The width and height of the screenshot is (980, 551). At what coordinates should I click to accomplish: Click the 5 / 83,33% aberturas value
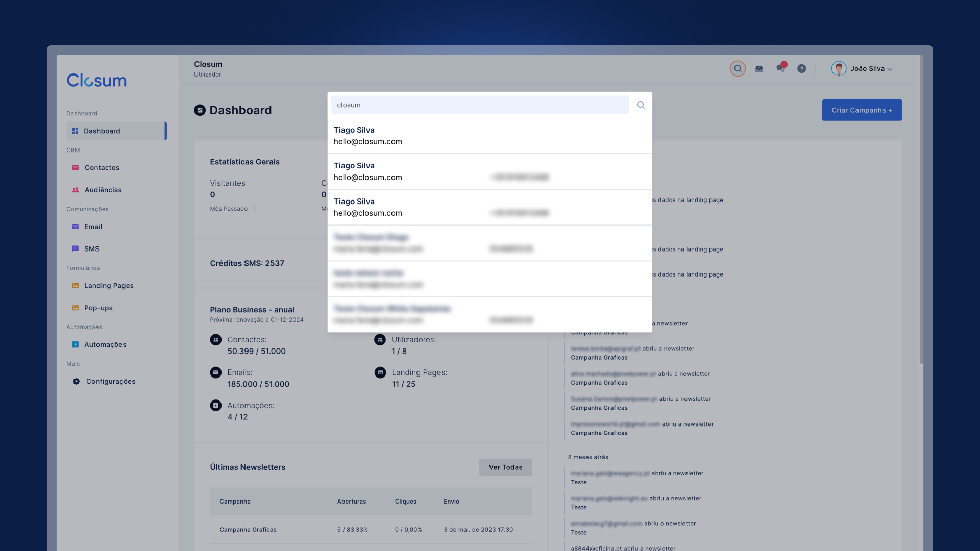coord(352,530)
